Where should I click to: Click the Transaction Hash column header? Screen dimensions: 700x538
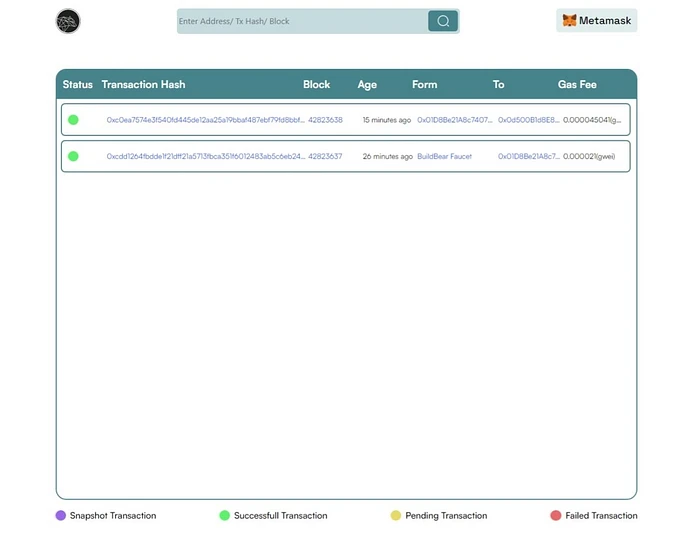(x=143, y=85)
